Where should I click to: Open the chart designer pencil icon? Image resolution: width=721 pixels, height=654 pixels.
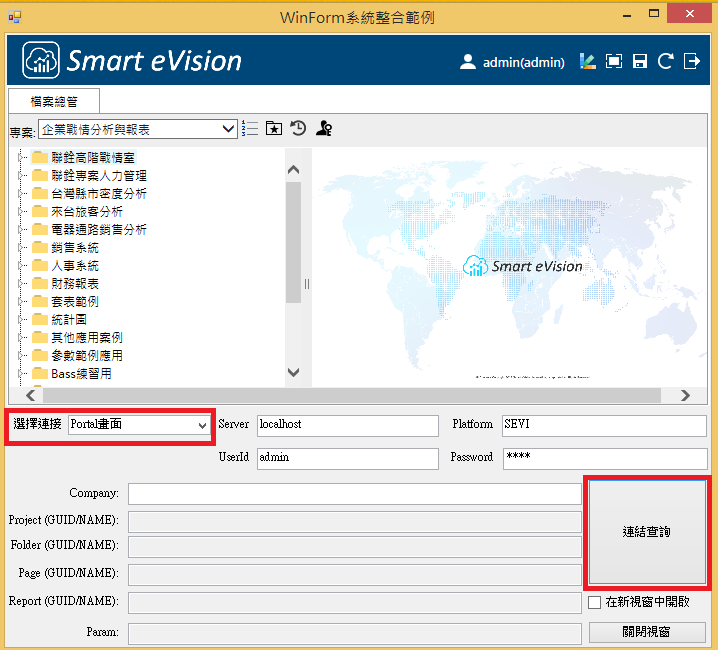click(x=589, y=61)
